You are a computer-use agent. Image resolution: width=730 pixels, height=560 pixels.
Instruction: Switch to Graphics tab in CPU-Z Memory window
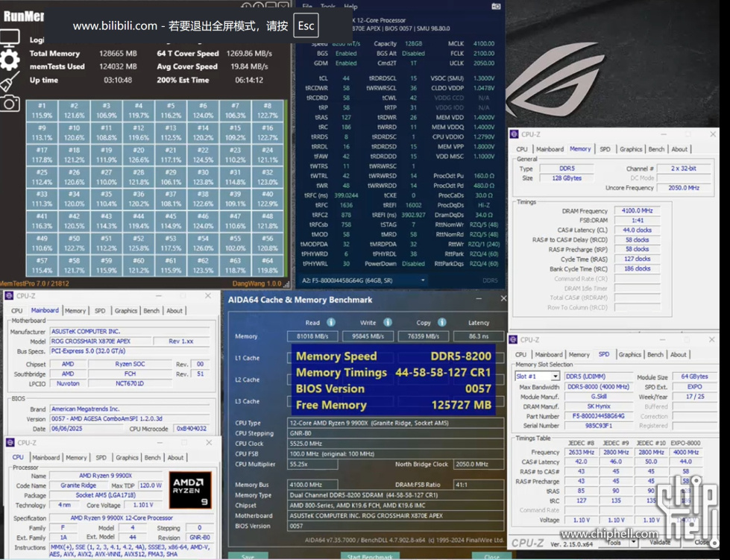[631, 149]
